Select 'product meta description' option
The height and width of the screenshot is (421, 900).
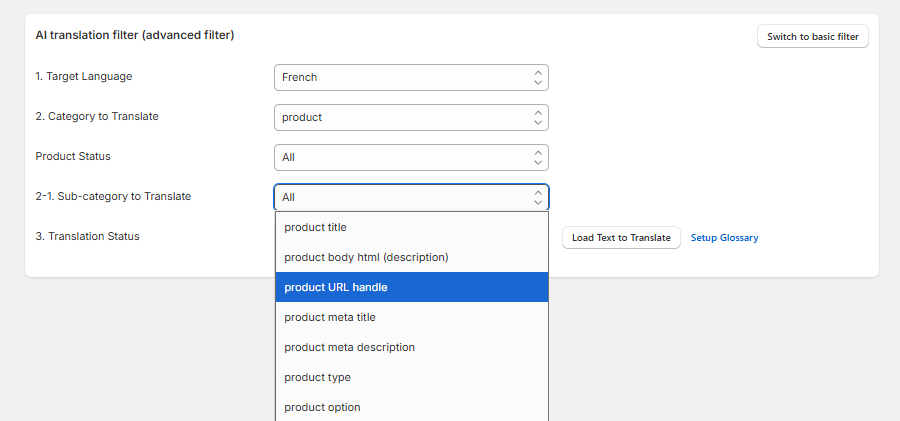coord(412,347)
